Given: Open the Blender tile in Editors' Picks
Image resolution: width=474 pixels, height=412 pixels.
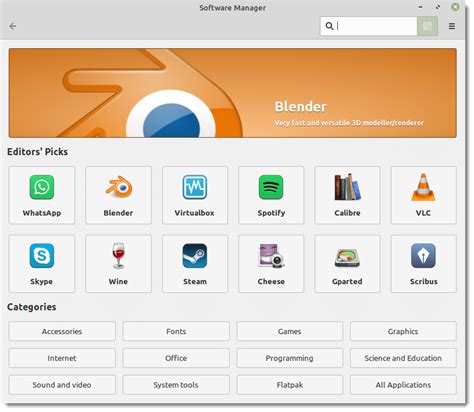Looking at the screenshot, I should click(x=118, y=195).
